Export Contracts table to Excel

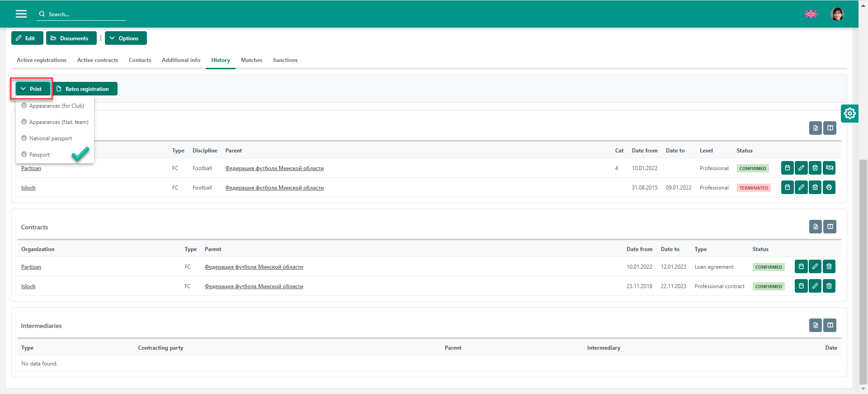coord(815,227)
